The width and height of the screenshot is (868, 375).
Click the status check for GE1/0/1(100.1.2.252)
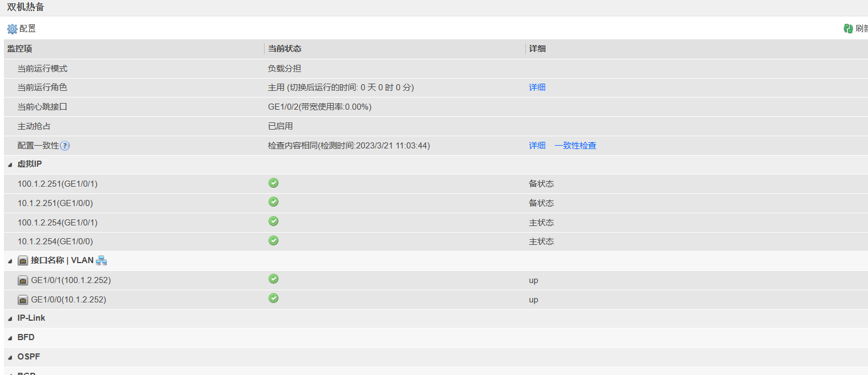pyautogui.click(x=273, y=279)
